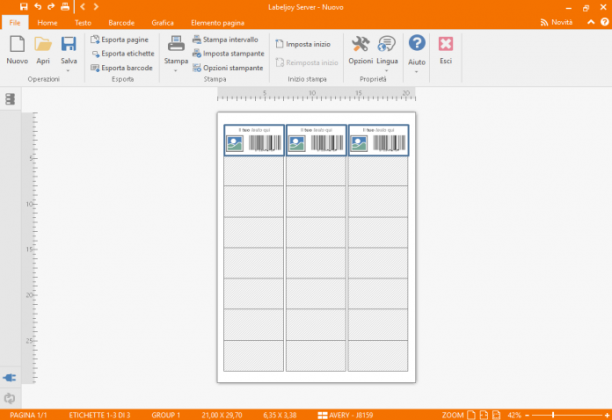Open a file with the Apri folder icon
This screenshot has width=612, height=420.
43,44
